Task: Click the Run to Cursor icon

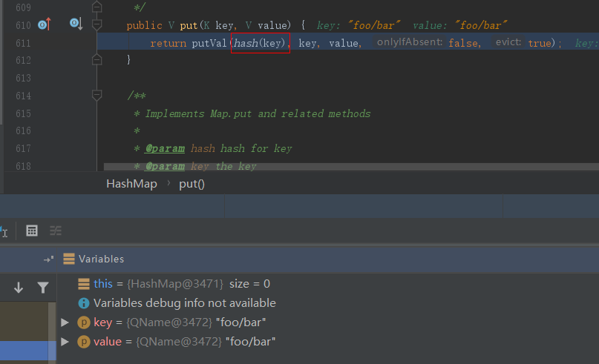Action: click(x=4, y=231)
